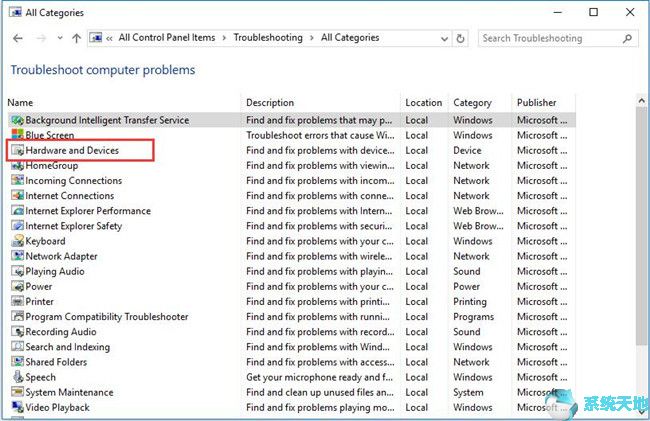Image resolution: width=650 pixels, height=421 pixels.
Task: Click the Program Compatibility Troubleshooter icon
Action: [17, 317]
